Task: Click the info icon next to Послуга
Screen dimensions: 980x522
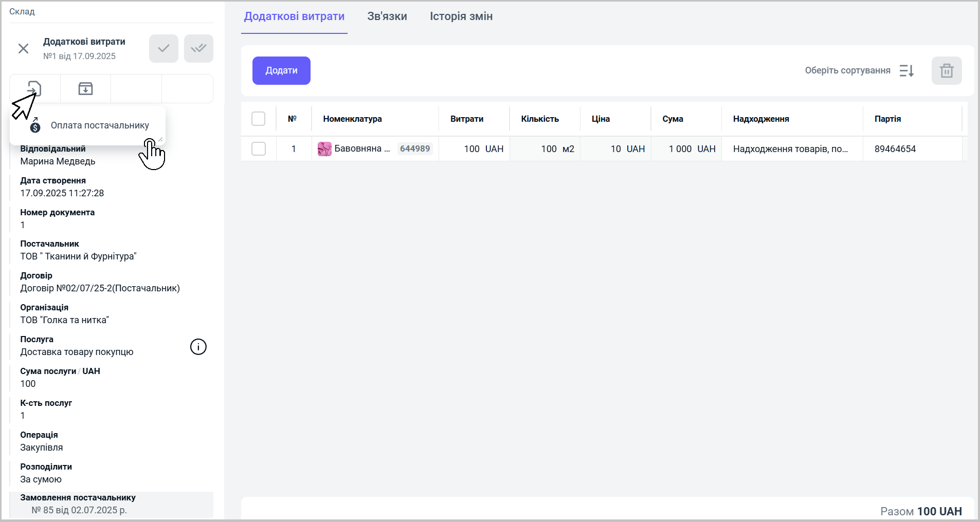Action: point(198,347)
